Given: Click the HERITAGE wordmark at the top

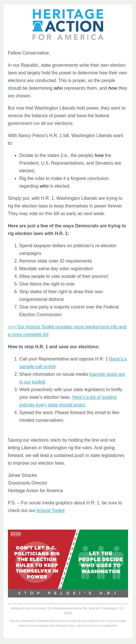Looking at the screenshot, I should (x=68, y=14).
